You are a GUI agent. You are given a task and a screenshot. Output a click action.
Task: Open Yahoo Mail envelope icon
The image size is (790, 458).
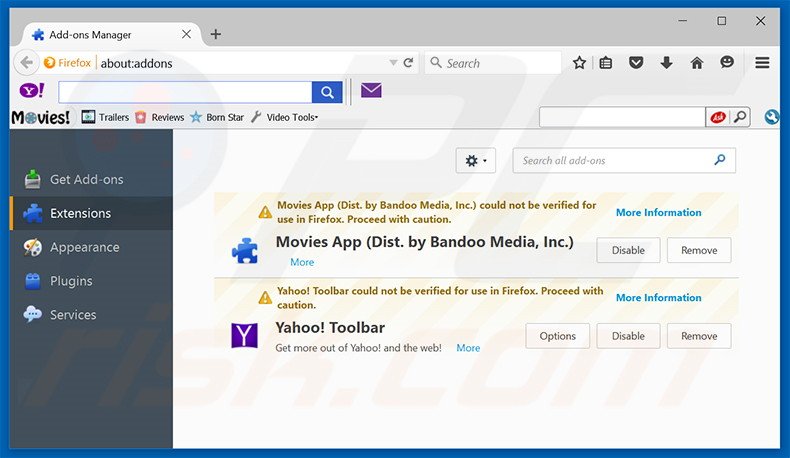click(371, 91)
